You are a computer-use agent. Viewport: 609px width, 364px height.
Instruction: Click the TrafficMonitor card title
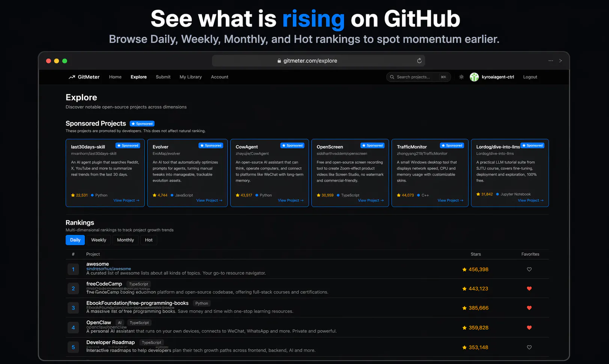(x=412, y=147)
